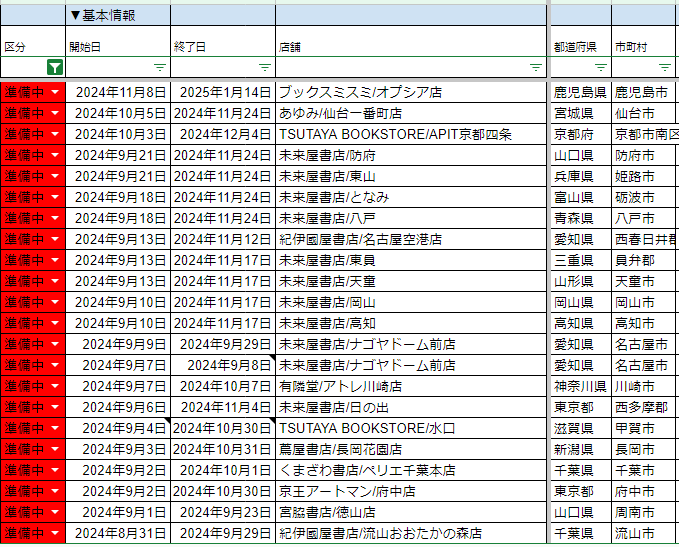The height and width of the screenshot is (547, 679).
Task: Select the 市町村 column header cell
Action: 645,41
